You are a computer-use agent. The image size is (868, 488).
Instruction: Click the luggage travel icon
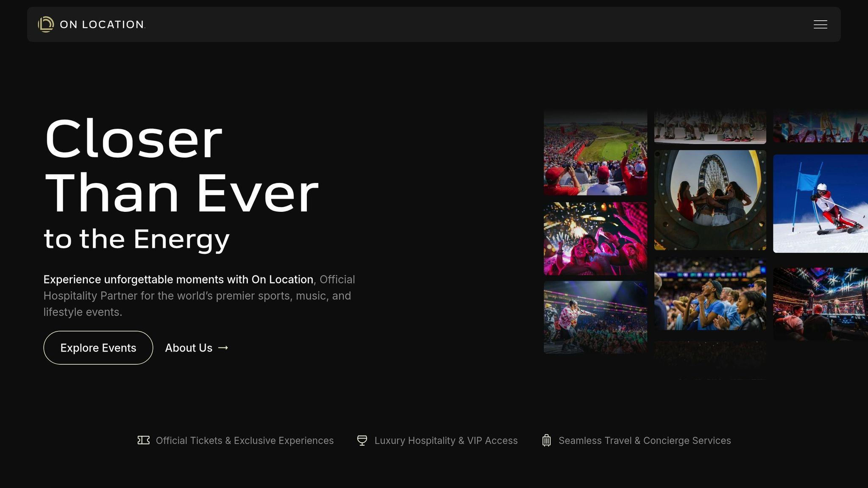[546, 440]
